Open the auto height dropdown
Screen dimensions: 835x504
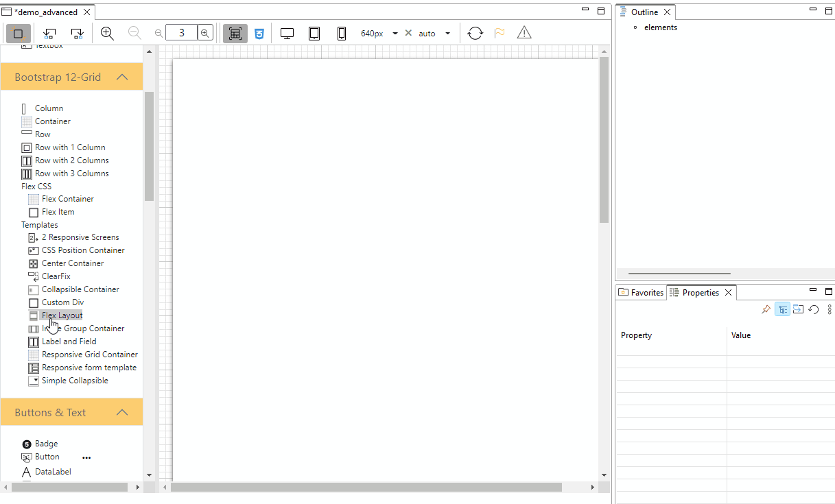coord(447,33)
